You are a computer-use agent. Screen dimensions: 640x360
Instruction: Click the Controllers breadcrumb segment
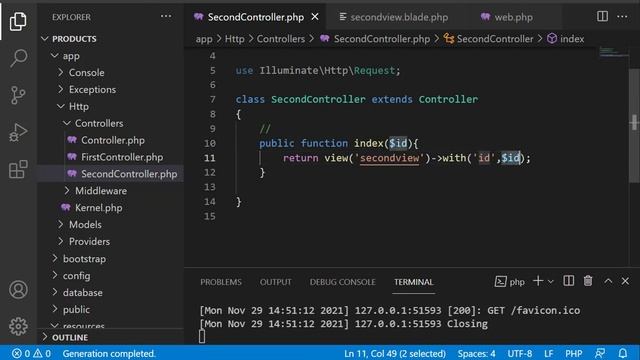click(x=280, y=39)
